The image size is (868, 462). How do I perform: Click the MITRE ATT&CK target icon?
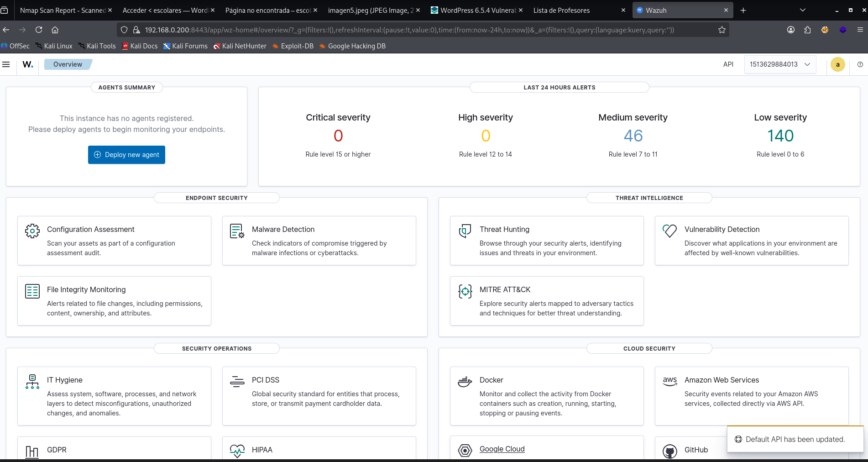click(x=465, y=291)
